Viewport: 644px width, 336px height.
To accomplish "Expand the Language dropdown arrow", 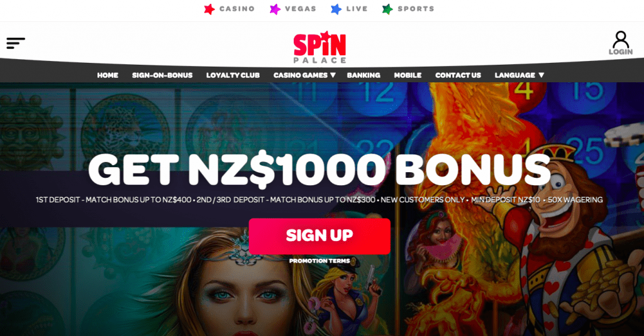I will click(x=541, y=75).
